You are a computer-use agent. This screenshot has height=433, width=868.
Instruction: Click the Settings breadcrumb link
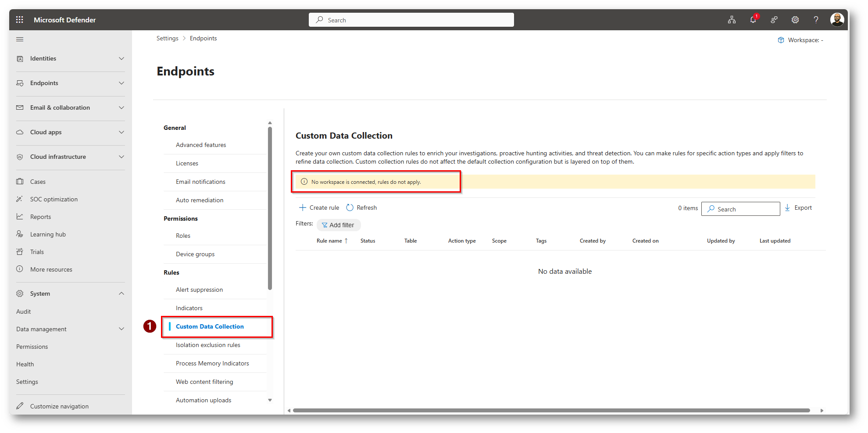[x=167, y=39]
